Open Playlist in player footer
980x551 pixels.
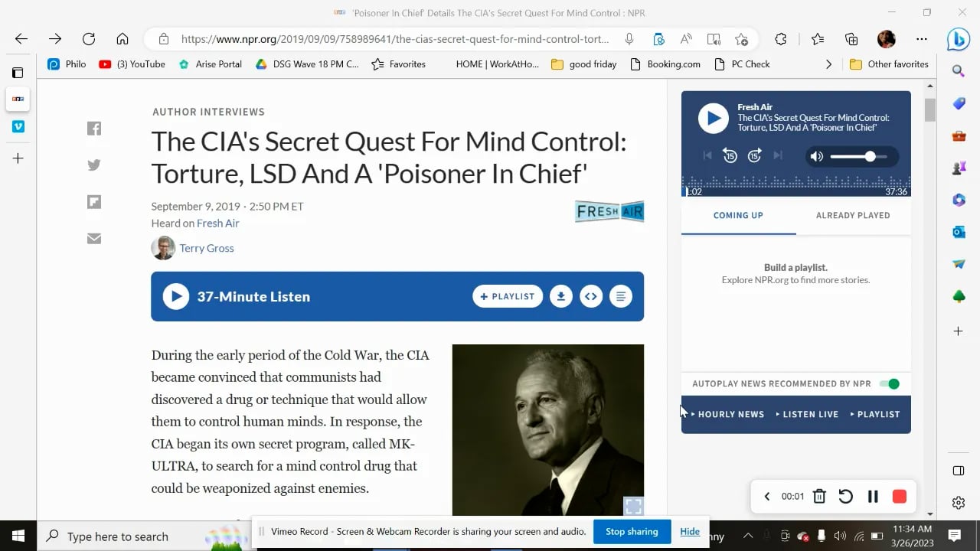tap(875, 414)
